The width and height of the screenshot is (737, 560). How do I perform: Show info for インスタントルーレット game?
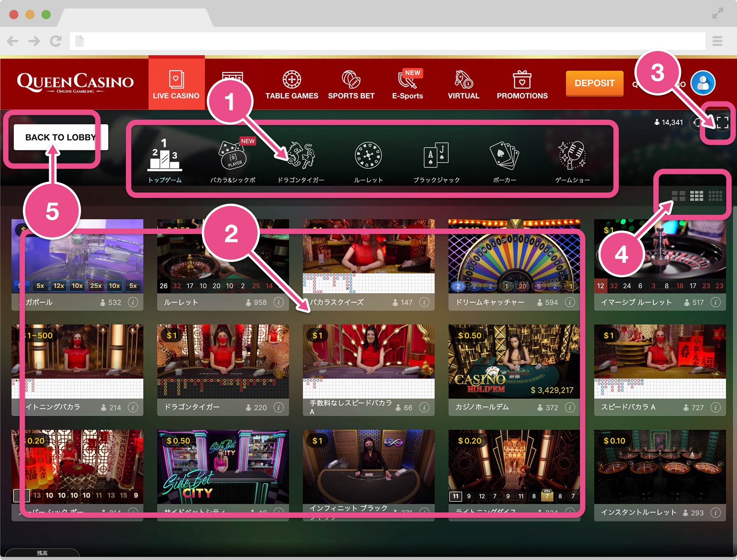[x=716, y=513]
